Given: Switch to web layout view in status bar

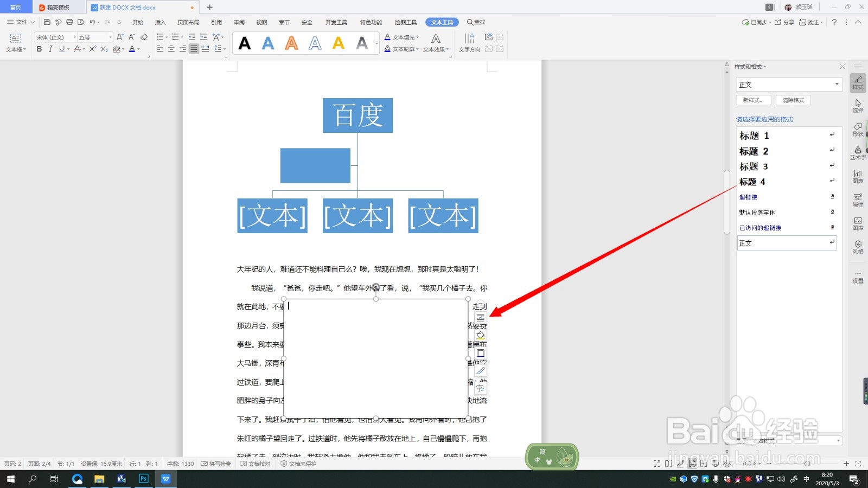Looking at the screenshot, I should (716, 464).
